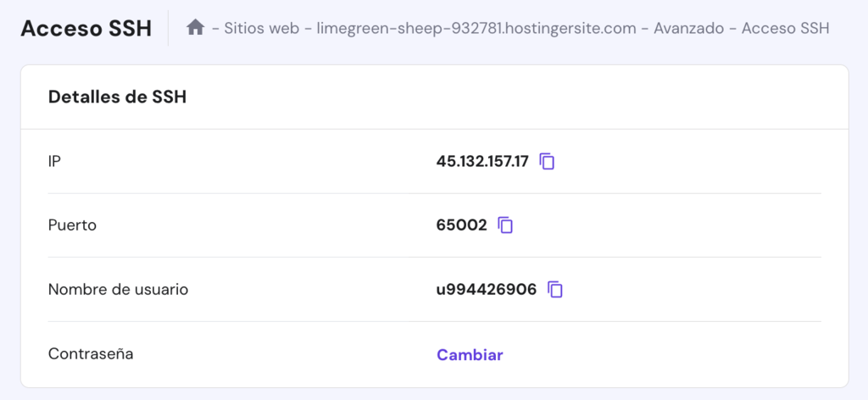868x400 pixels.
Task: Click the username value u994426906
Action: pyautogui.click(x=486, y=290)
